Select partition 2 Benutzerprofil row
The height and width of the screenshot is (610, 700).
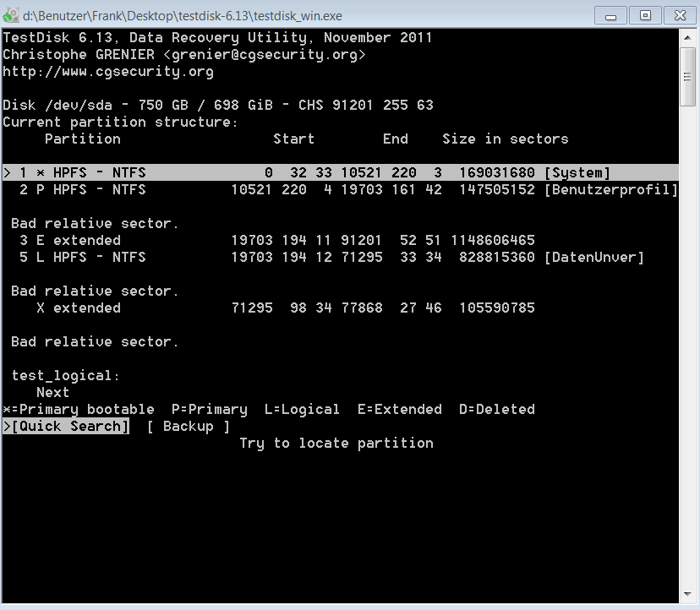click(x=340, y=189)
